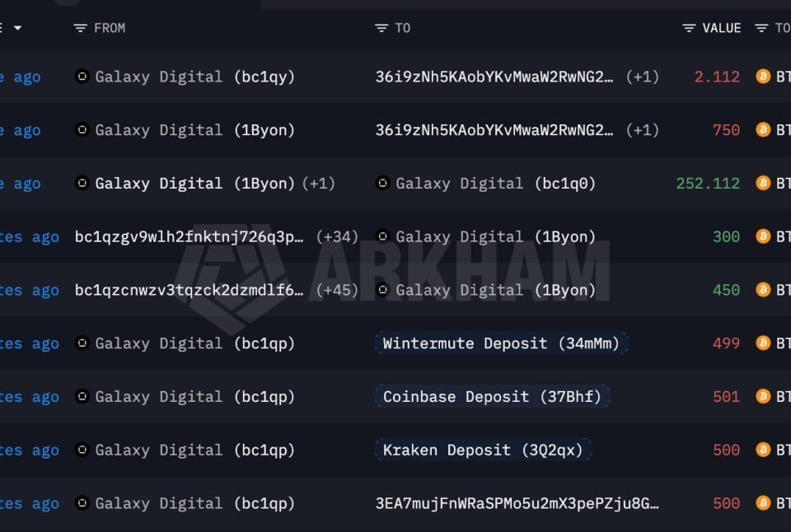Open Galaxy Digital (1Byon) sender in the 750 row

(x=194, y=130)
